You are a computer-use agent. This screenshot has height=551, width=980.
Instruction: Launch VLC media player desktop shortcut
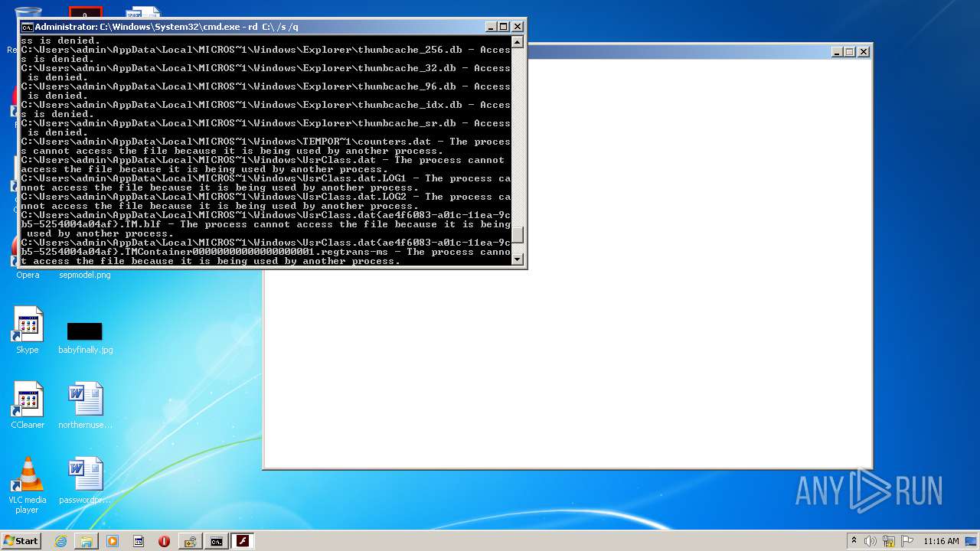coord(28,485)
